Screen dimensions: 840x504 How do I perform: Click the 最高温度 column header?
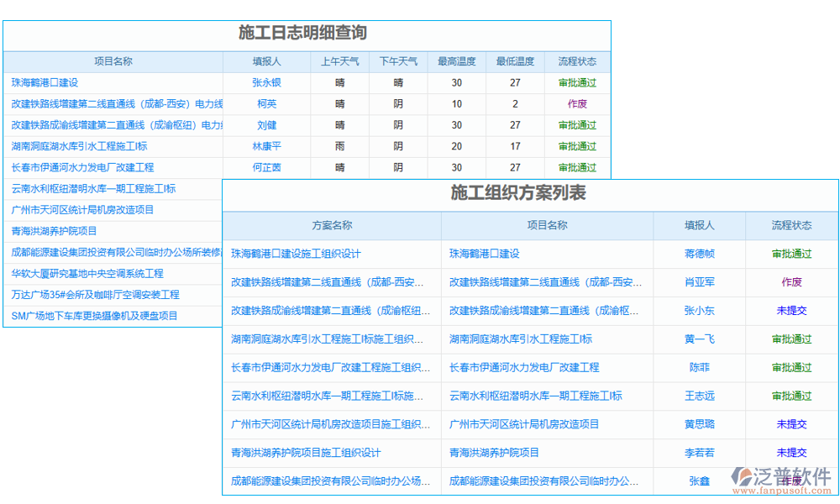(456, 60)
